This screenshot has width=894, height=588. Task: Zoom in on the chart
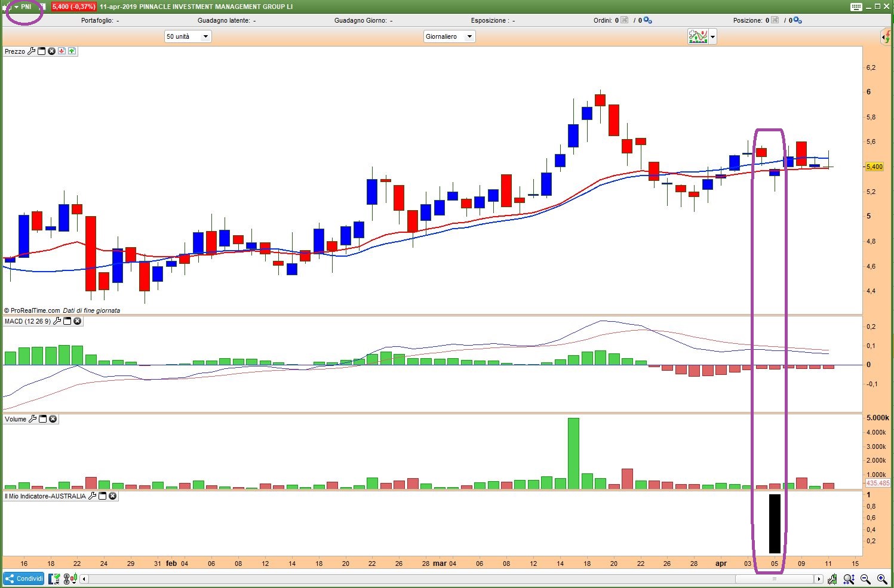click(881, 578)
